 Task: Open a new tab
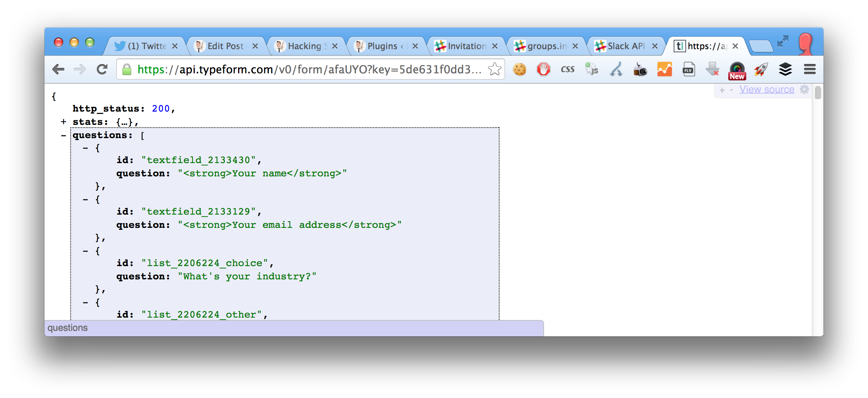coord(760,46)
